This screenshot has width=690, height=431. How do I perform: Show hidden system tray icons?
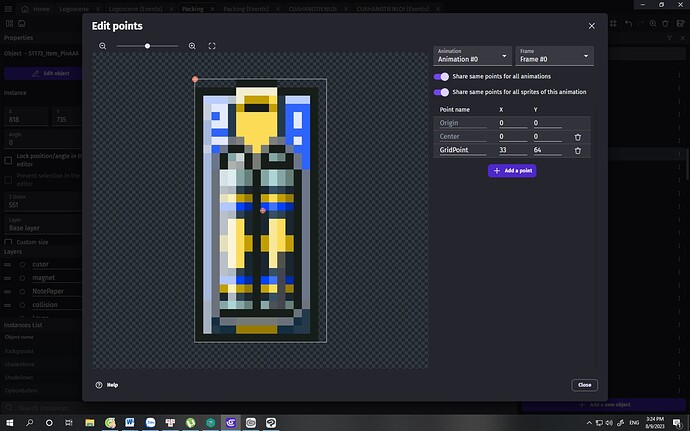pyautogui.click(x=589, y=423)
